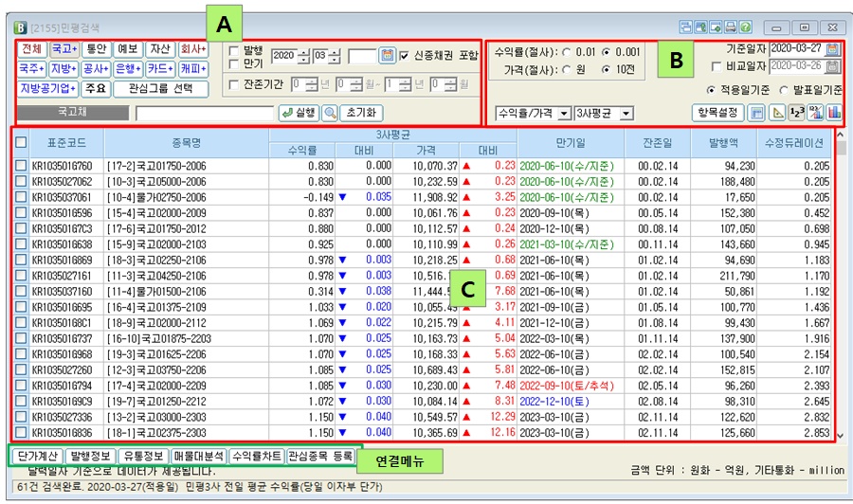
Task: Tick the checkbox for row KR1035016760
Action: click(21, 165)
